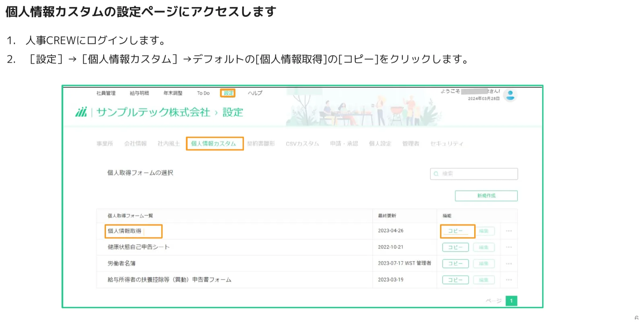This screenshot has height=325, width=644.
Task: Click the サンプルテック株式会社 breadcrumb link
Action: 153,112
